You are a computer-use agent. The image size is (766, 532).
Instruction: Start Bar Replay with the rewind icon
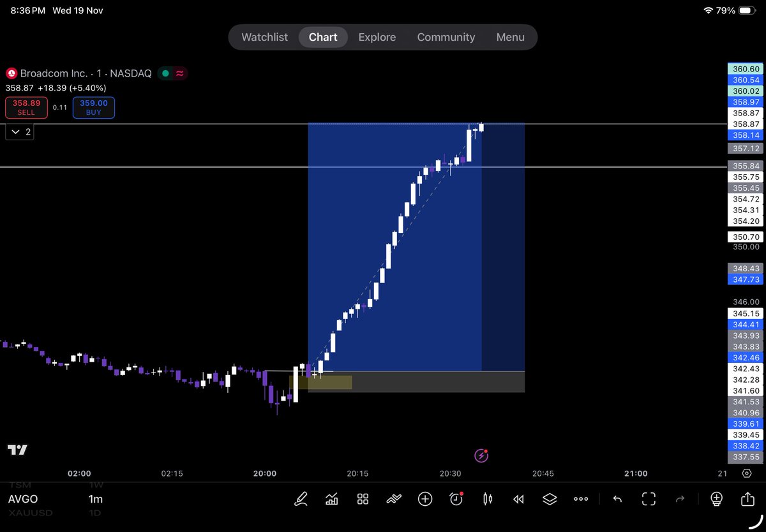coord(518,499)
